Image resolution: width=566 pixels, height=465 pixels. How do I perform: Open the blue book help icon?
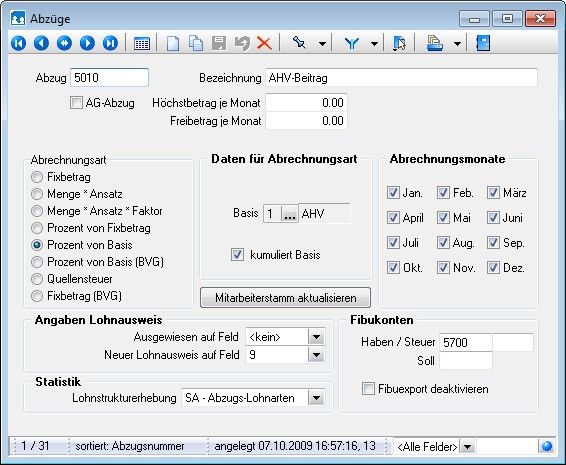click(x=483, y=43)
